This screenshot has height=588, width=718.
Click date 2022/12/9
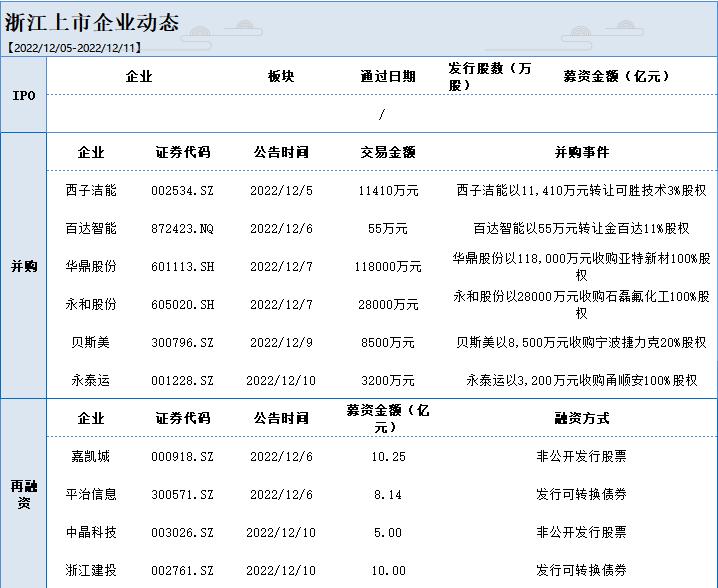281,343
